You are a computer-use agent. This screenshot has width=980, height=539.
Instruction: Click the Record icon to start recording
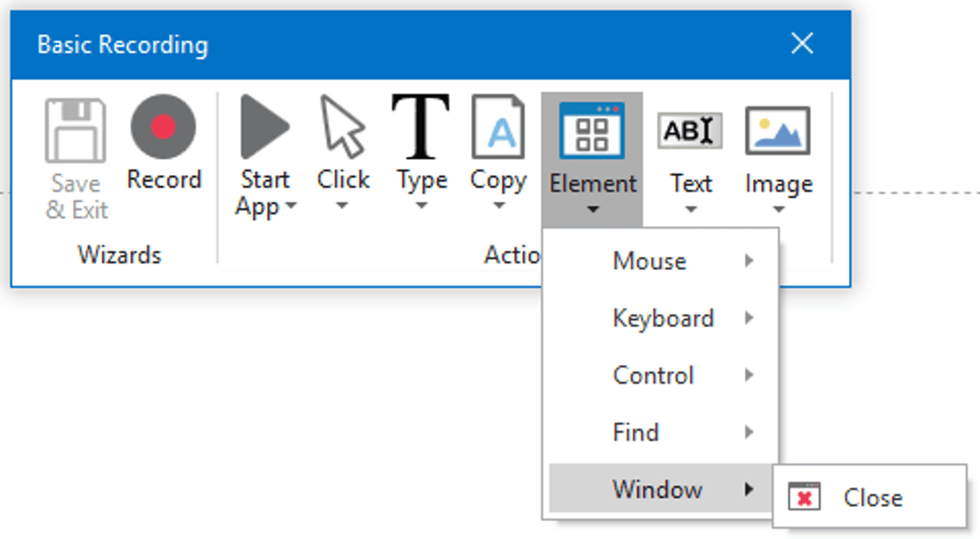coord(164,127)
